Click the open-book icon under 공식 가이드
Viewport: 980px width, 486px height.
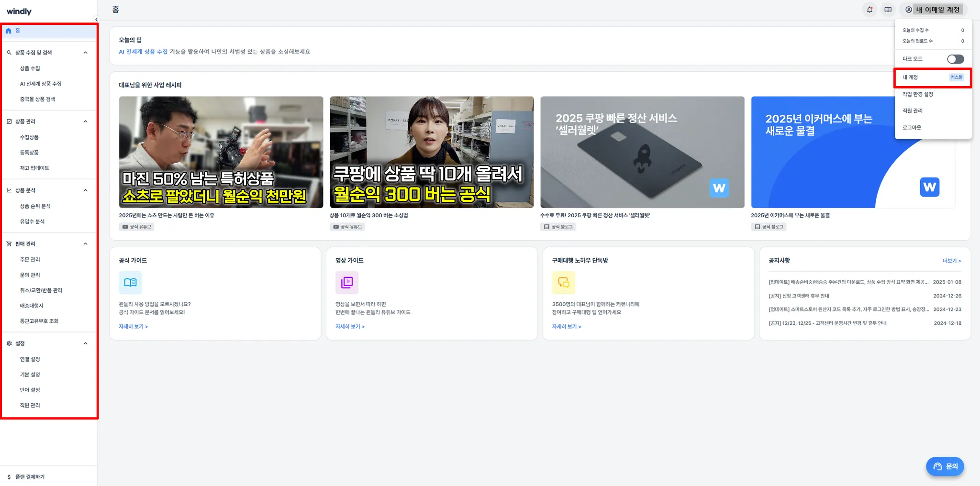click(130, 282)
